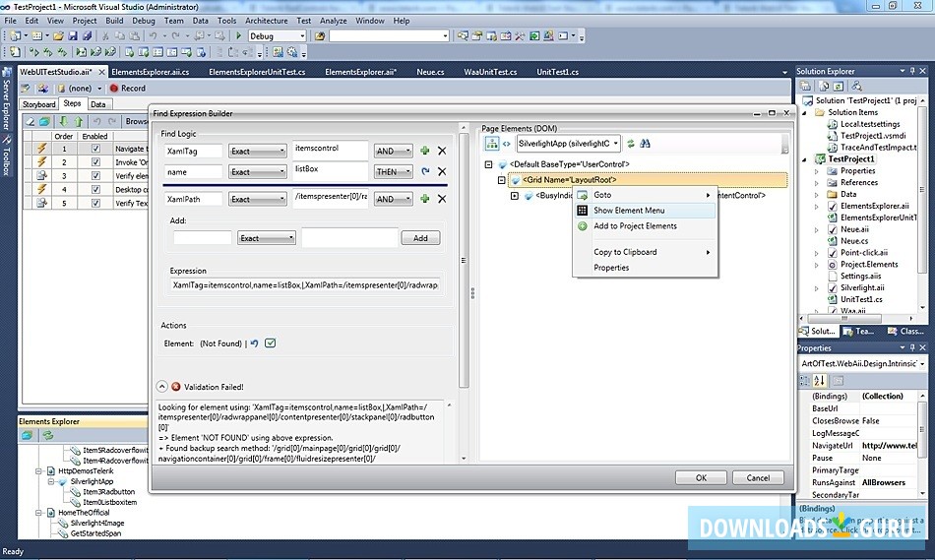The image size is (935, 560).
Task: Click empty Add attribute name field
Action: [203, 238]
